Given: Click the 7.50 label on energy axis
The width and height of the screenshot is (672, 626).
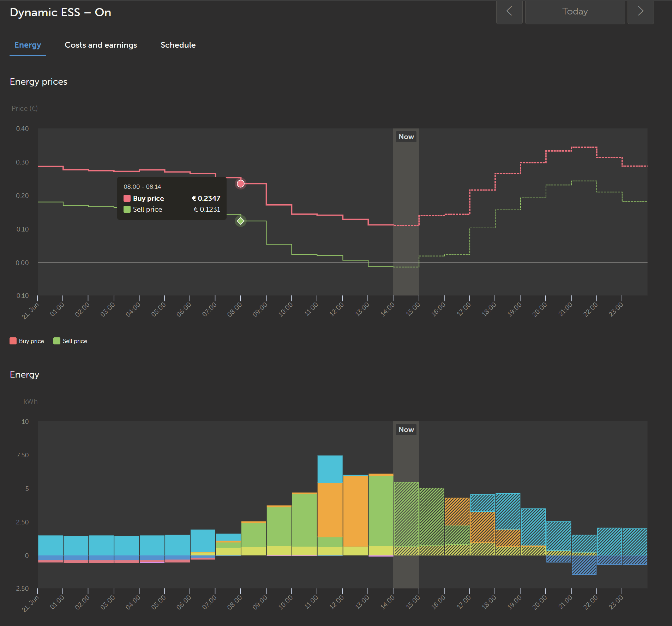Looking at the screenshot, I should 23,455.
